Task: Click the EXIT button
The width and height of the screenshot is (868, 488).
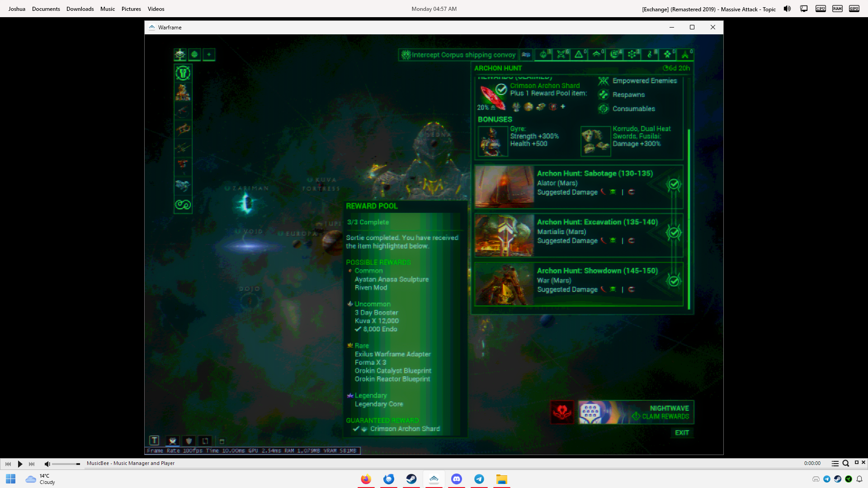Action: [682, 433]
